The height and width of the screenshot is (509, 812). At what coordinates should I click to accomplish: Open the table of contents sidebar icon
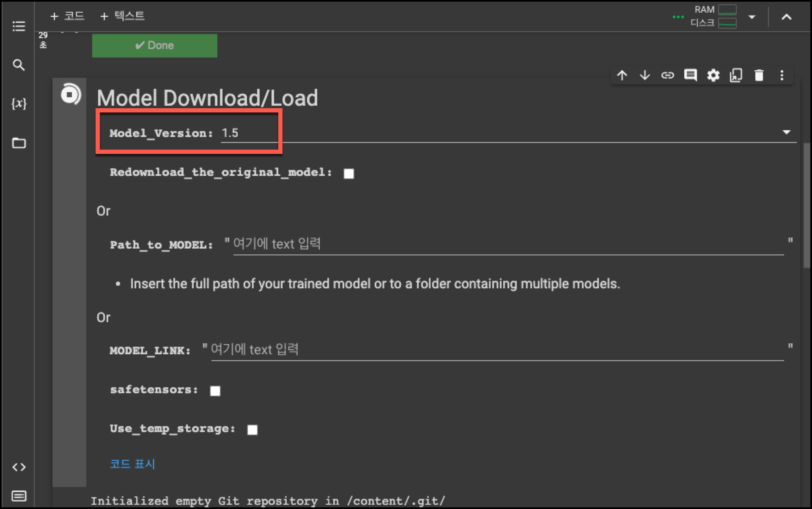tap(19, 26)
